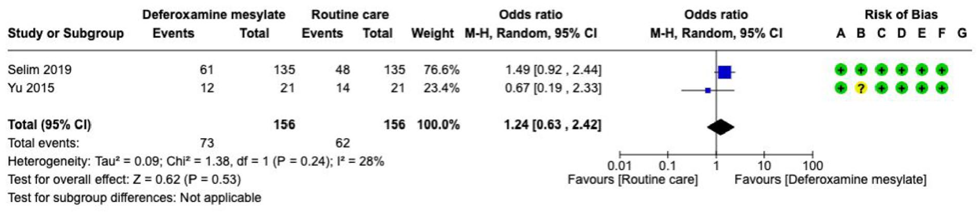Click the 100 tick on odds ratio axis

click(813, 166)
